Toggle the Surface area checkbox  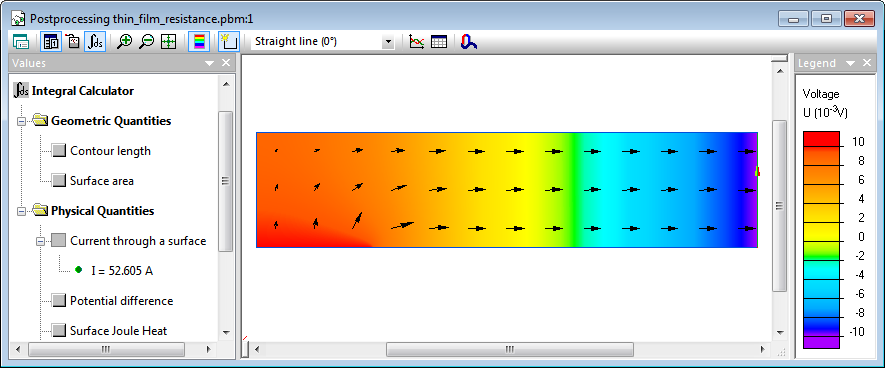[59, 181]
